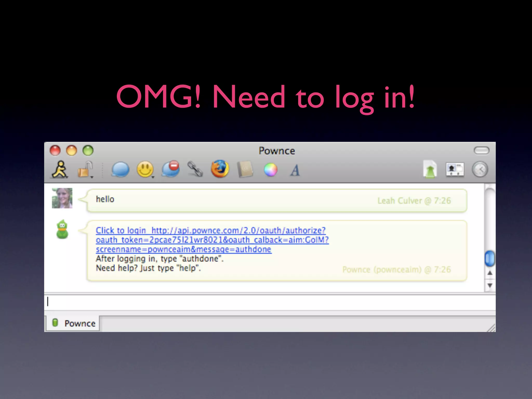The width and height of the screenshot is (532, 399).
Task: Click in the message input field
Action: (x=270, y=302)
